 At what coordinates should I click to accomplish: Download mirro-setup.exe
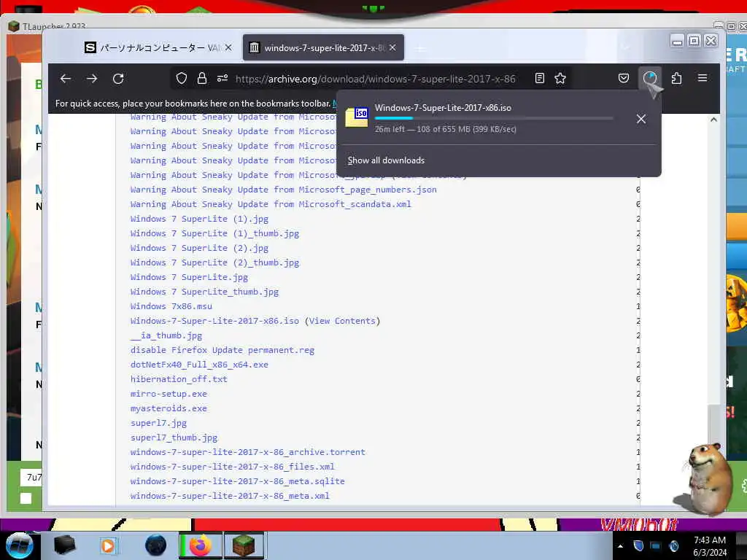pos(169,394)
